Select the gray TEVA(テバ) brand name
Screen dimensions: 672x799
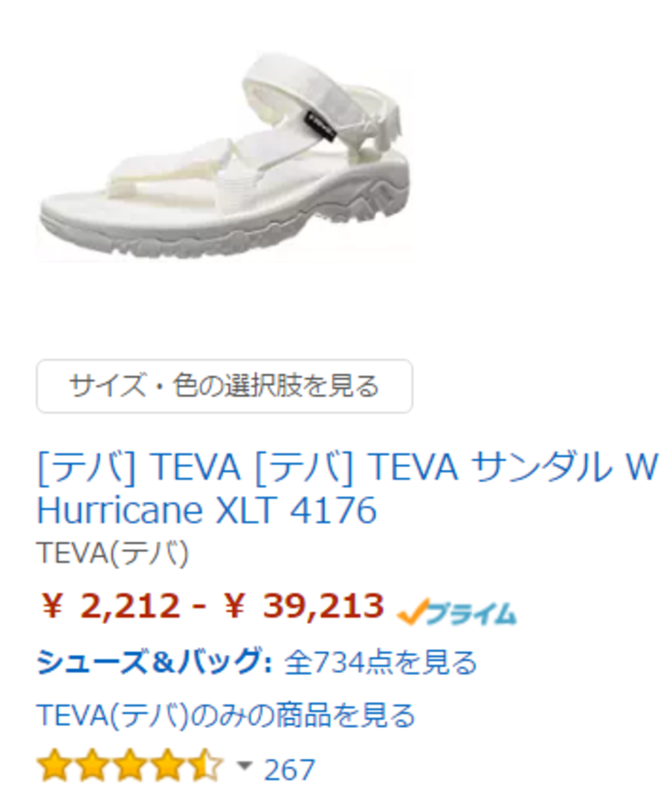pyautogui.click(x=113, y=553)
